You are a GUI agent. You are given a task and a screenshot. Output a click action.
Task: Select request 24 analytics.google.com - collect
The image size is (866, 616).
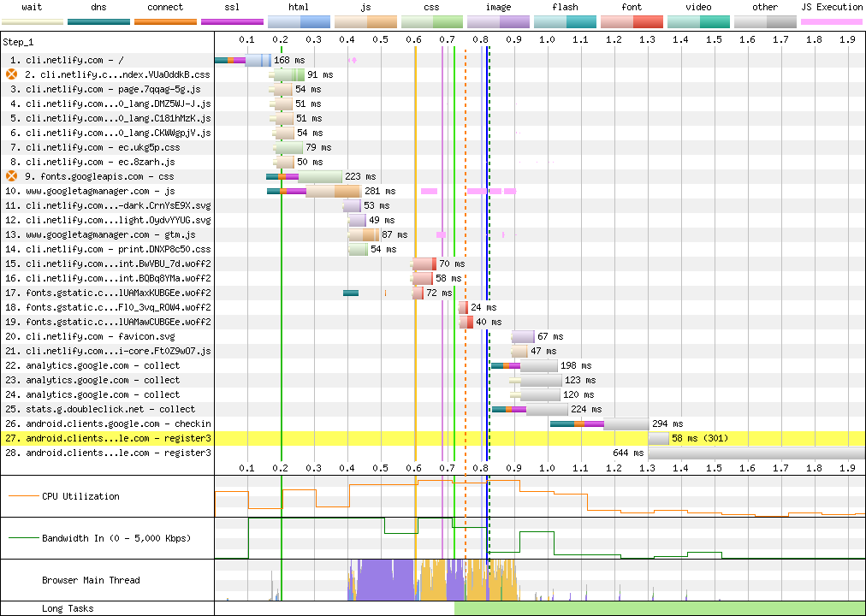pyautogui.click(x=92, y=394)
